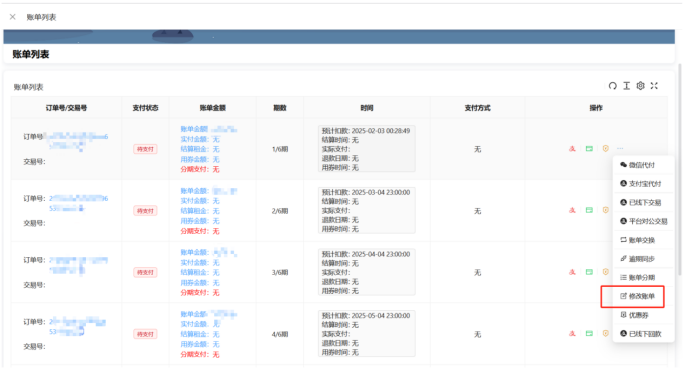692x370 pixels.
Task: Click the 支付方式 column header
Action: pos(478,108)
